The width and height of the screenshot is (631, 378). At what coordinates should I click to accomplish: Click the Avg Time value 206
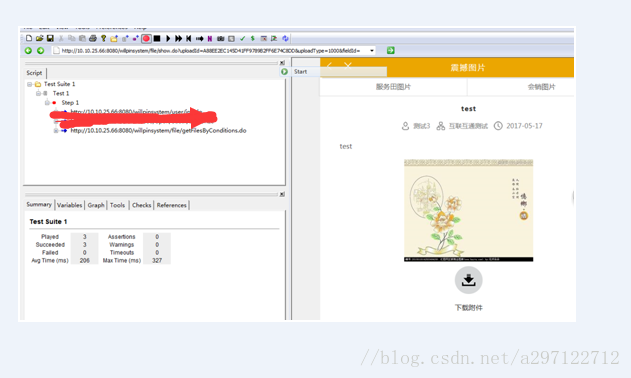point(85,260)
